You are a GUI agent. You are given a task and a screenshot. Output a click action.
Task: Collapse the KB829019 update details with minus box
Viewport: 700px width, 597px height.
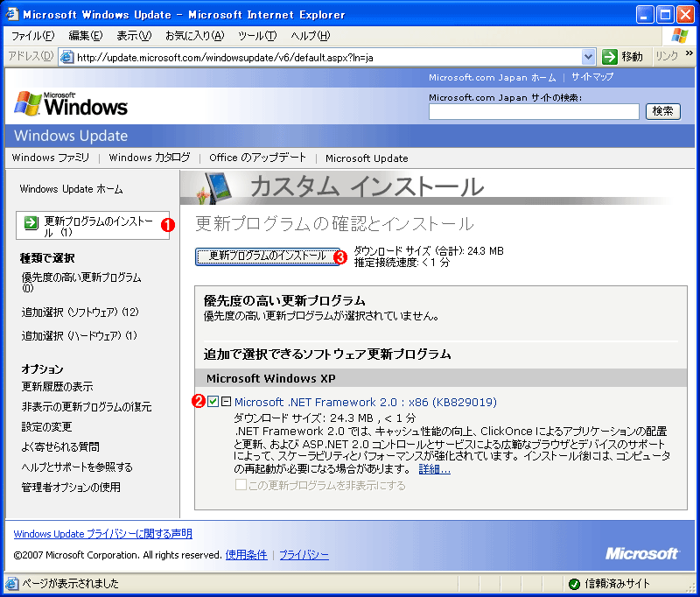pos(226,402)
